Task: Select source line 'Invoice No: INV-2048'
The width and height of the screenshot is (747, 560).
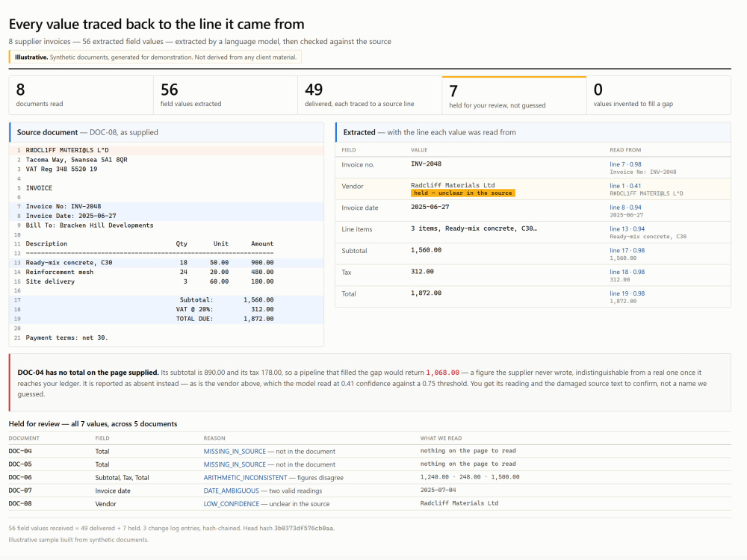Action: (167, 206)
